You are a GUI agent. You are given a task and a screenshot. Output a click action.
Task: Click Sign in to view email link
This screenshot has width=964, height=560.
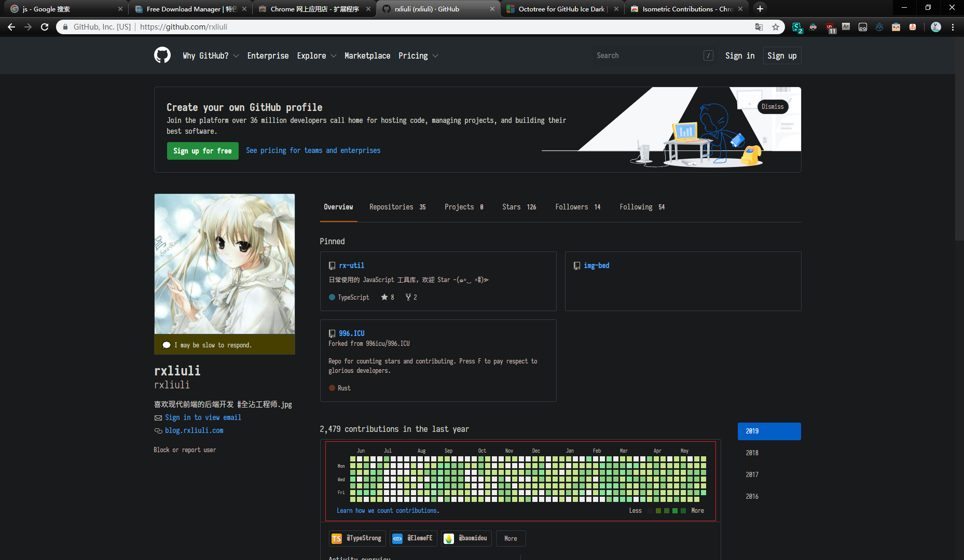click(203, 417)
